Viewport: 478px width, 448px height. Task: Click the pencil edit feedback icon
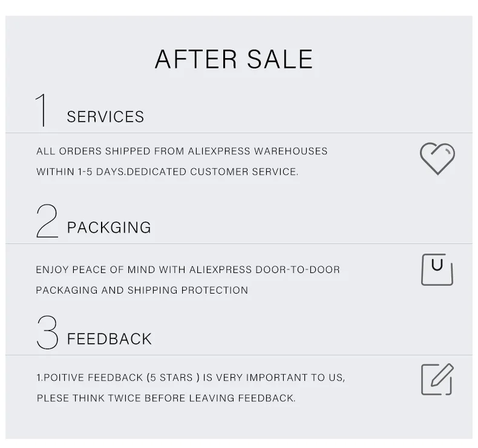[x=437, y=379]
